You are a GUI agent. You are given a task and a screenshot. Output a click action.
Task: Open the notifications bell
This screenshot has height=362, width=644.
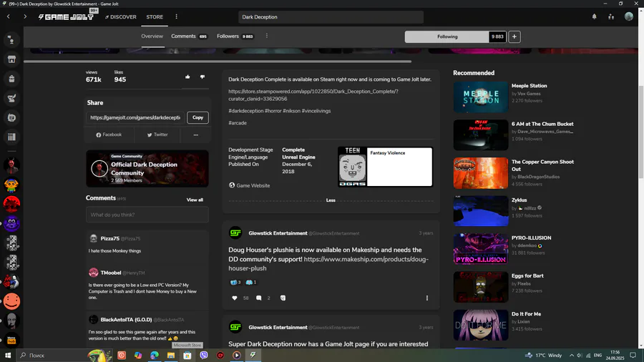pos(595,17)
